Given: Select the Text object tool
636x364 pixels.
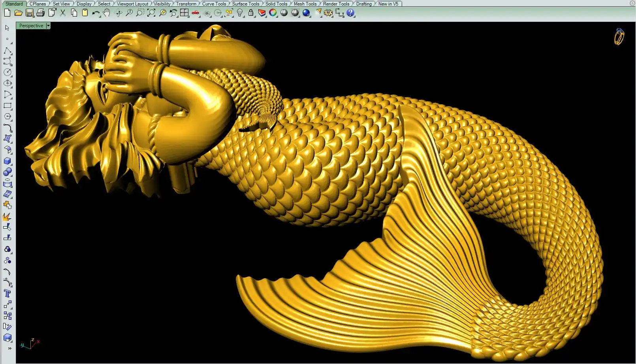Looking at the screenshot, I should coord(8,293).
